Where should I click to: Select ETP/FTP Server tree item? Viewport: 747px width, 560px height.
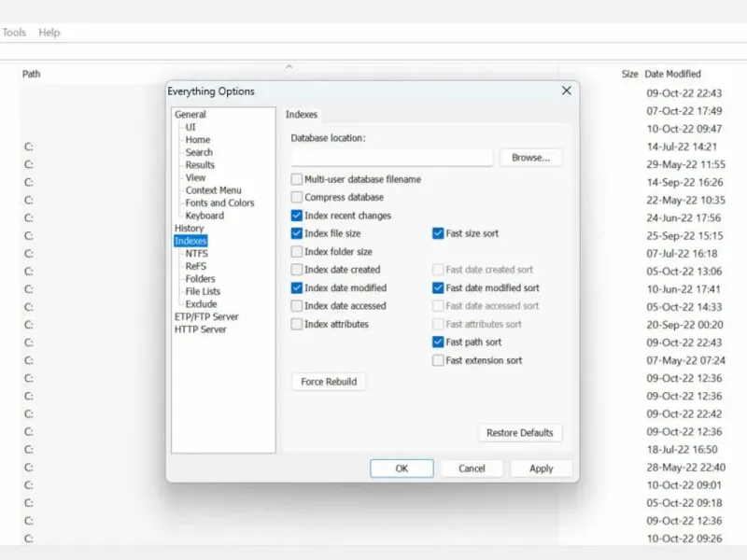206,316
